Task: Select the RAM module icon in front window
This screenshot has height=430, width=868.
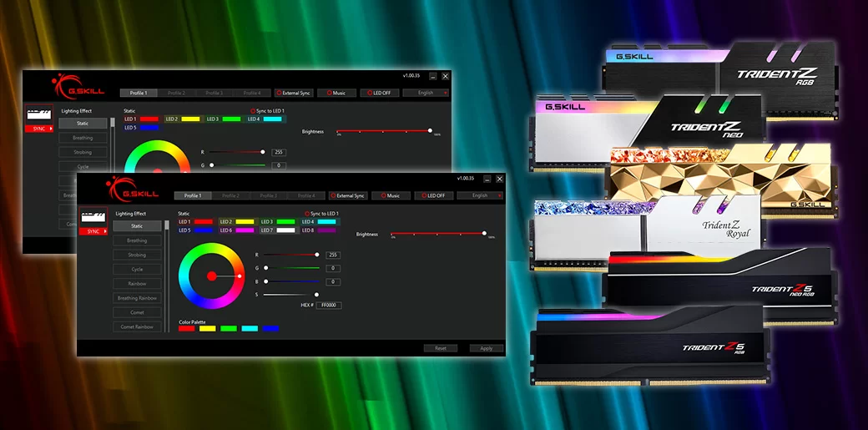Action: tap(93, 216)
